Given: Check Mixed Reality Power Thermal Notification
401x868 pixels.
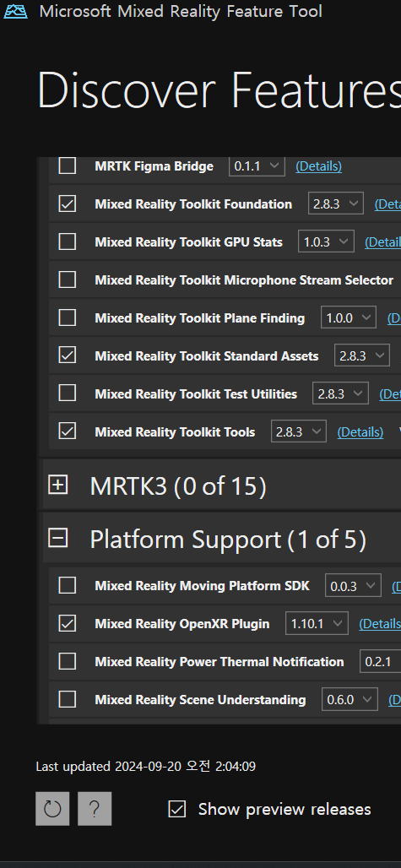Looking at the screenshot, I should tap(68, 661).
